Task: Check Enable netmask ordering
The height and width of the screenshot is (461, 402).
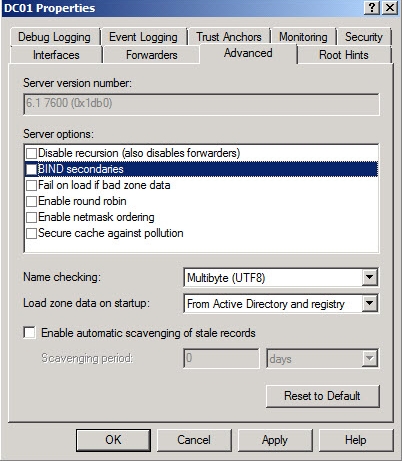Action: click(x=31, y=217)
